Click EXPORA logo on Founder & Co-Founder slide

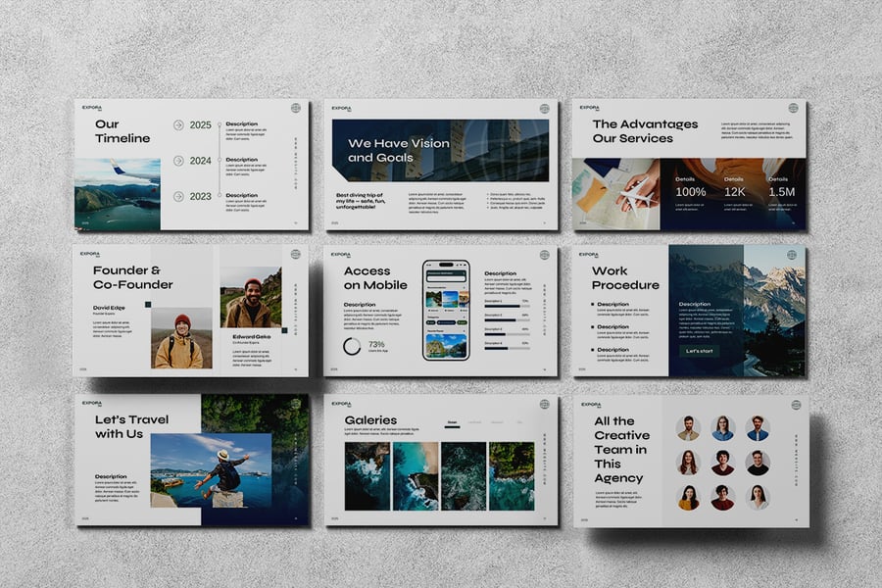coord(93,255)
